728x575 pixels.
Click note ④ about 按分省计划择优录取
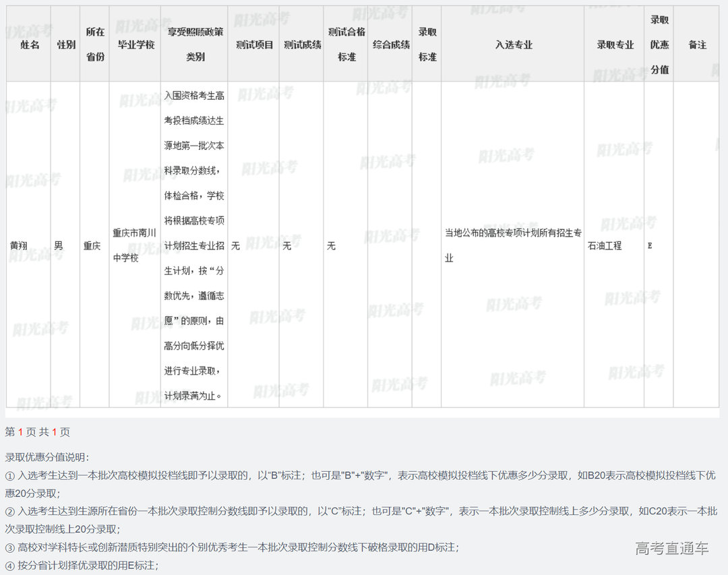tap(82, 566)
